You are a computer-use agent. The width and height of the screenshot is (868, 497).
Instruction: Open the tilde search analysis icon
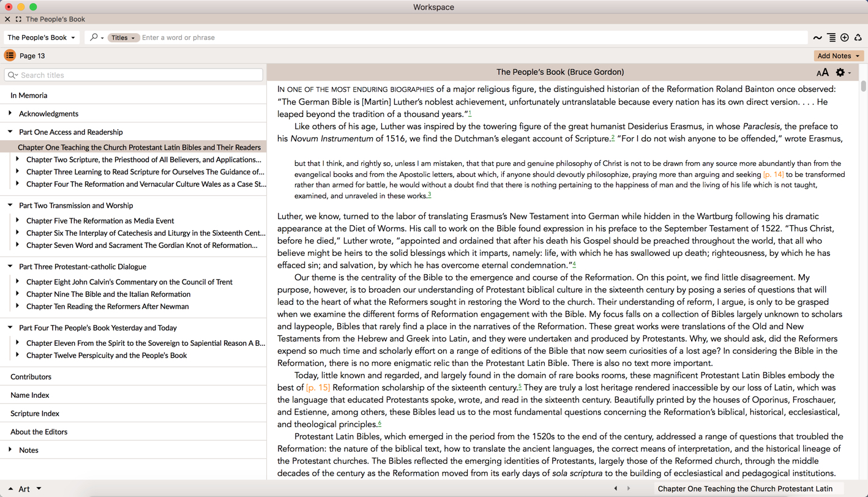(817, 38)
